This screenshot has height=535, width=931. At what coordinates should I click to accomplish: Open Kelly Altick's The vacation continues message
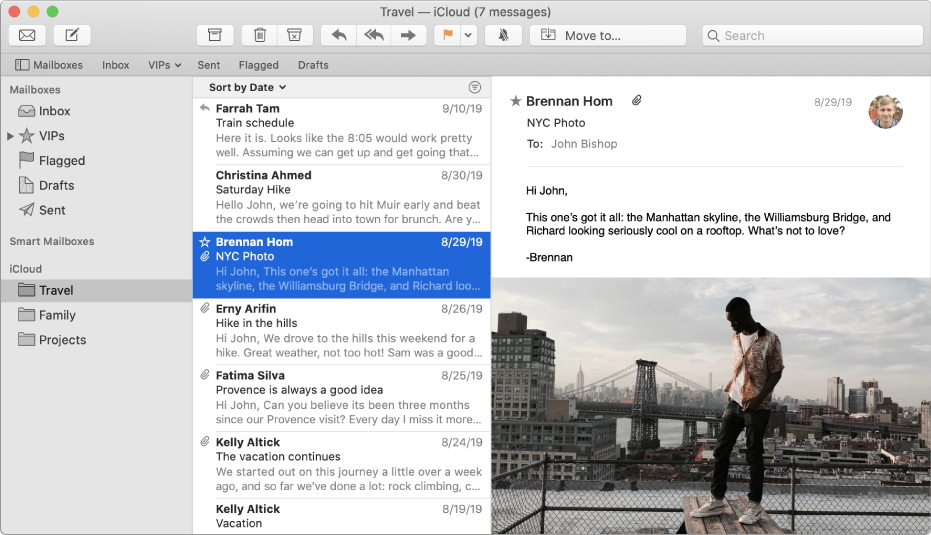[x=341, y=465]
